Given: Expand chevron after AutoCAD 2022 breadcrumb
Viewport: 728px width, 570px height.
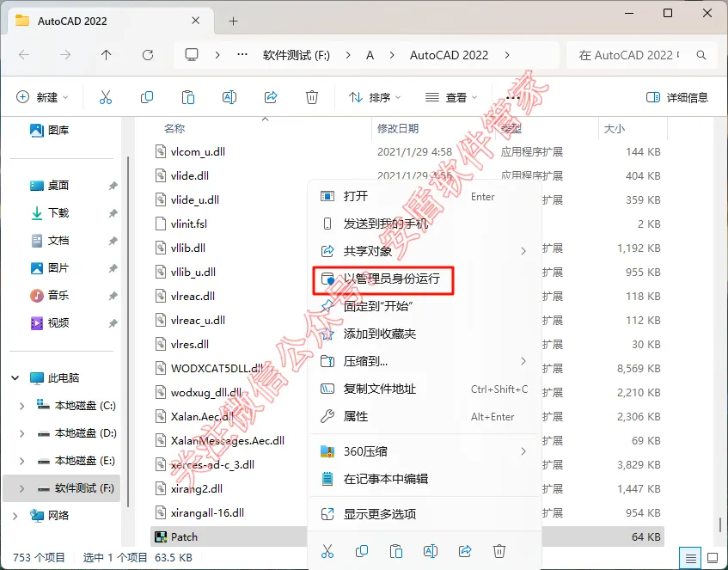Looking at the screenshot, I should (507, 55).
